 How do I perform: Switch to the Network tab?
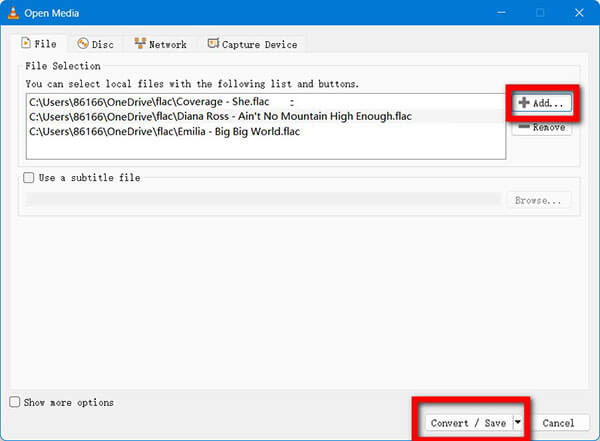click(x=160, y=44)
